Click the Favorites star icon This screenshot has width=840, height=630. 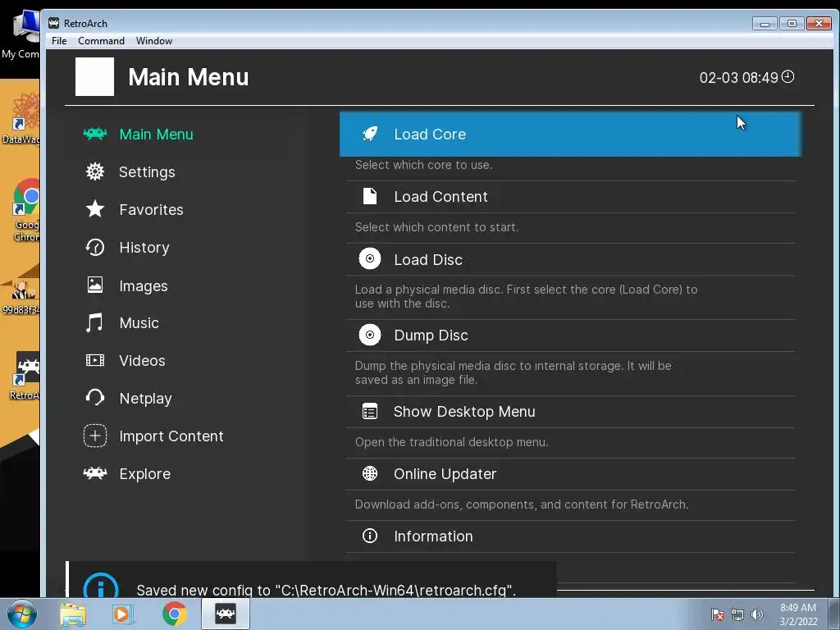point(95,209)
